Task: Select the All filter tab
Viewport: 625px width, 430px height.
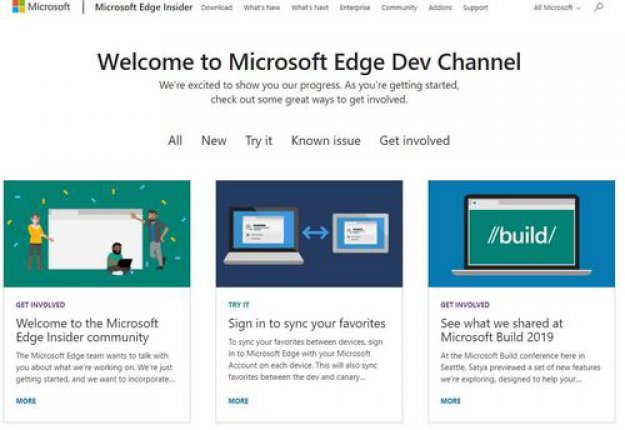Action: click(x=175, y=141)
